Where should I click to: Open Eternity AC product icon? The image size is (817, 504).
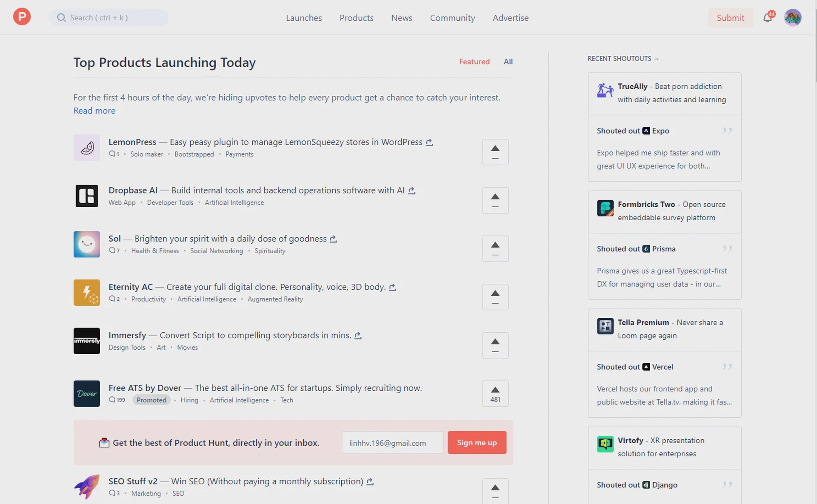pos(87,293)
